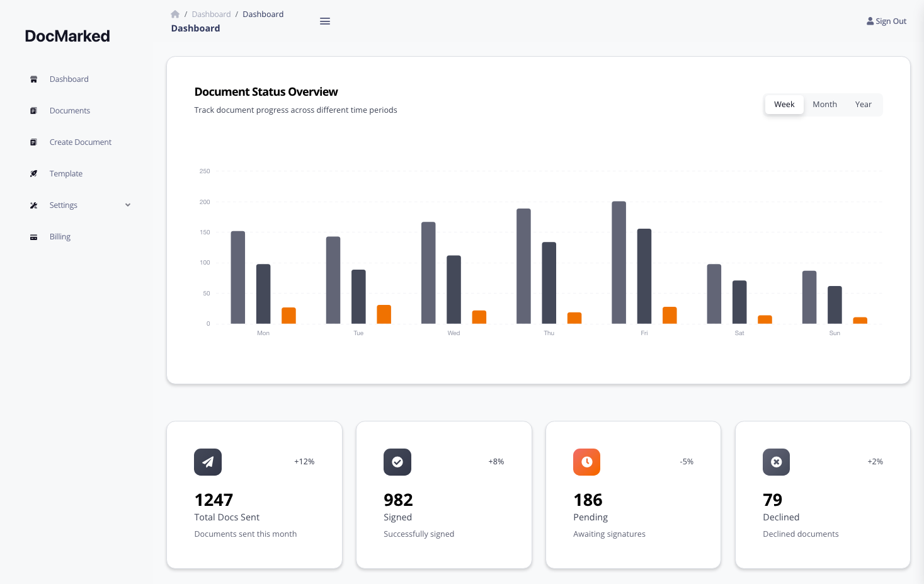The height and width of the screenshot is (584, 924).
Task: Select the Dashboard icon in the sidebar
Action: point(33,79)
